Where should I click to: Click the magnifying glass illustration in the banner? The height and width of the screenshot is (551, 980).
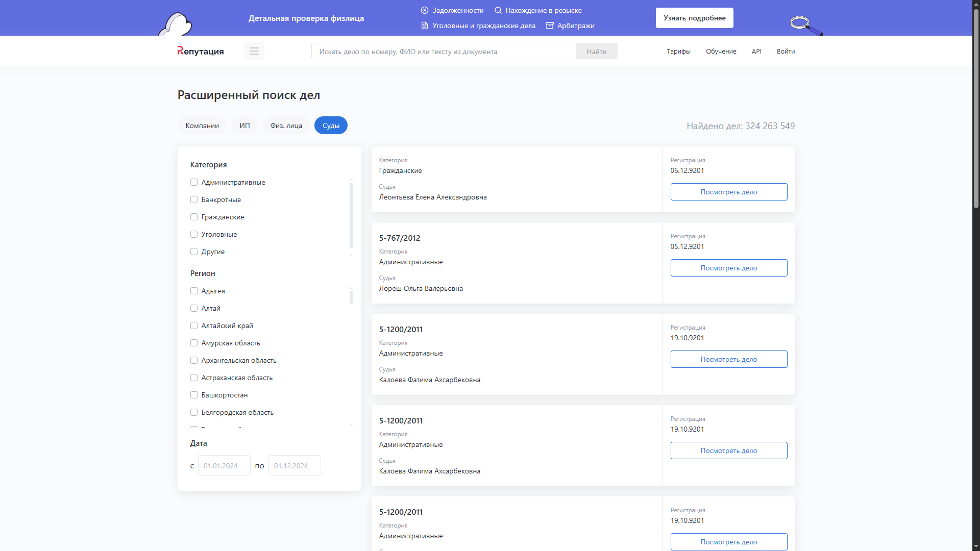[x=805, y=24]
